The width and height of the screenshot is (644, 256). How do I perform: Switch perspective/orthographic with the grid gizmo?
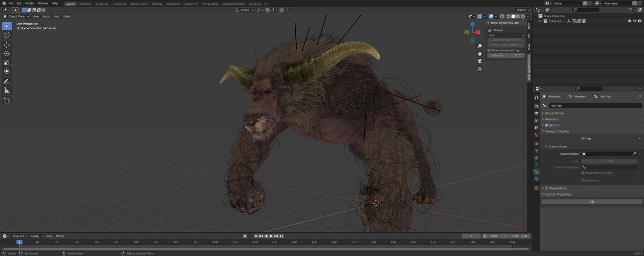[480, 69]
